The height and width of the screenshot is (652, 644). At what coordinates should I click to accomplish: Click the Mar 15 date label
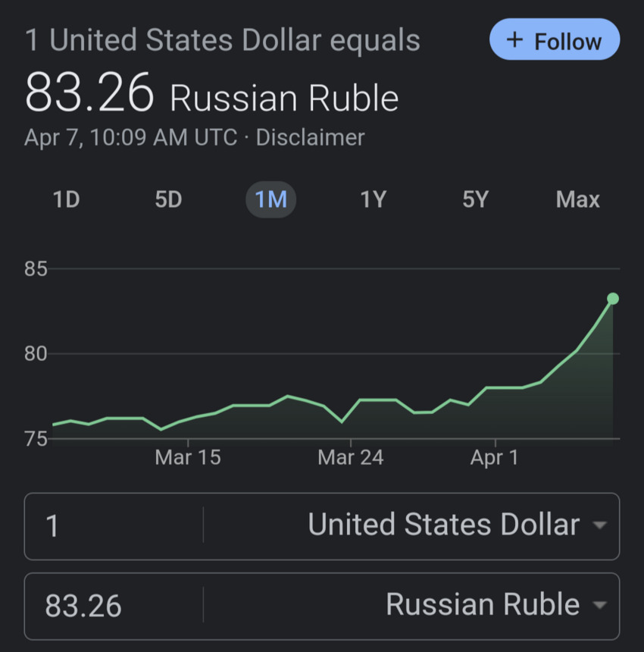[x=188, y=457]
